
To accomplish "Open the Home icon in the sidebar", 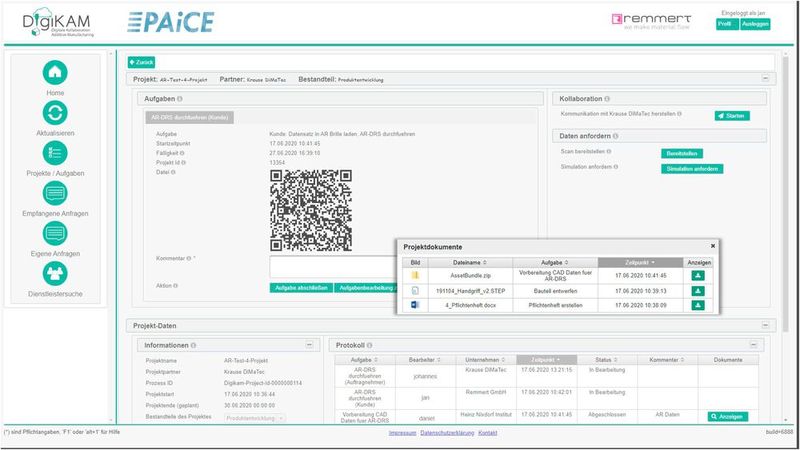I will tap(55, 72).
